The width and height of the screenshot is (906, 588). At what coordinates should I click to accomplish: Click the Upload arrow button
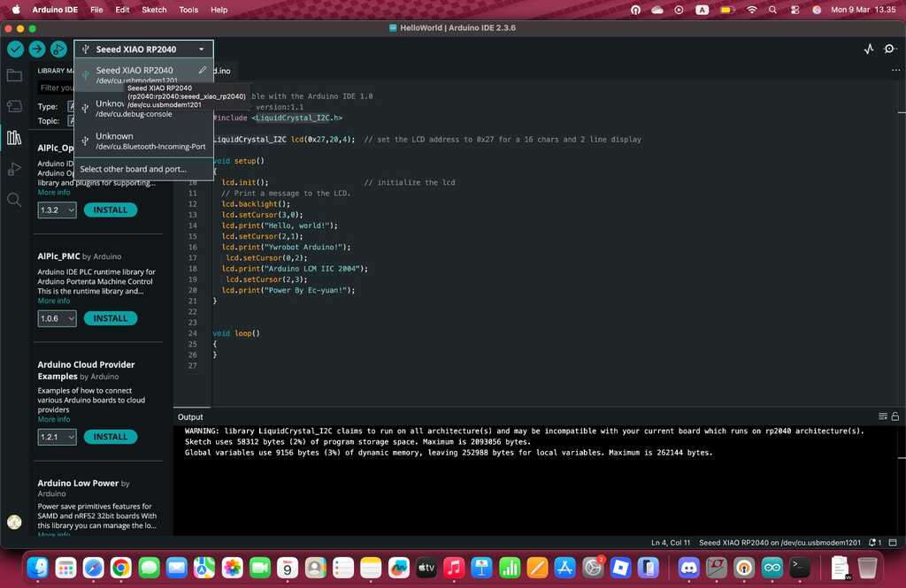(x=37, y=50)
